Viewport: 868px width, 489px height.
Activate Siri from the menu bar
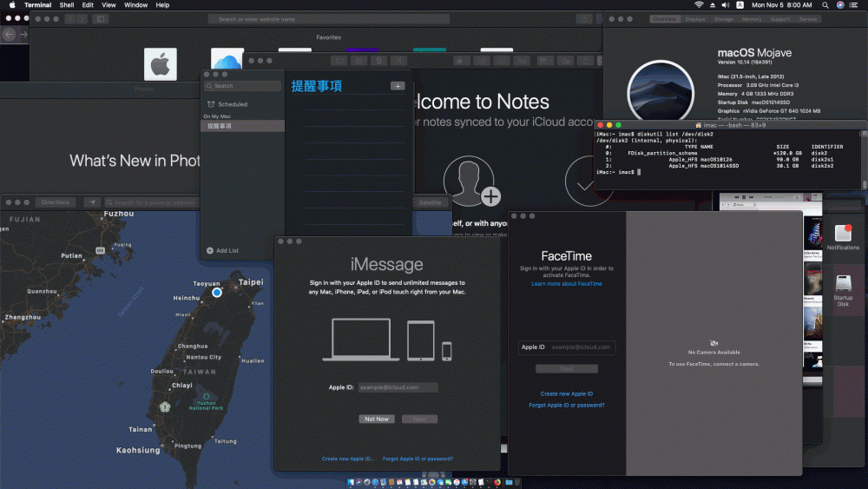pyautogui.click(x=840, y=5)
